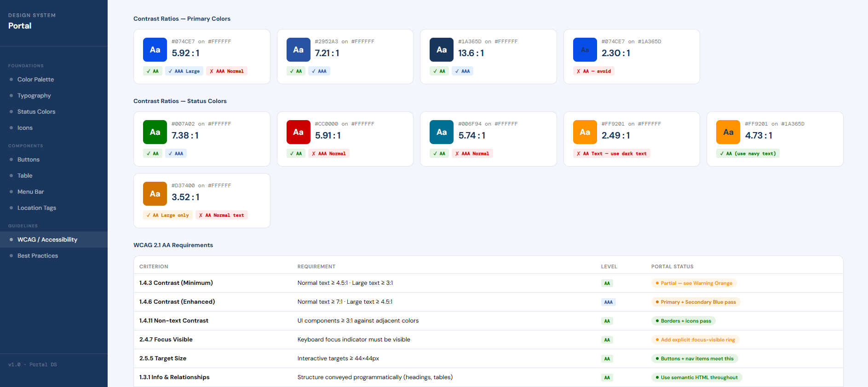868x387 pixels.
Task: Click the 7.38 : 1 ratio value
Action: [185, 136]
